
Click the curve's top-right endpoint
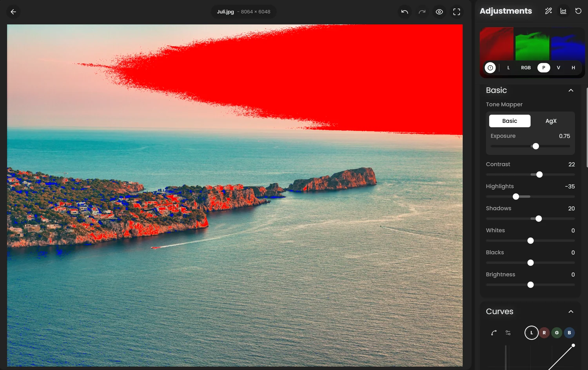tap(573, 345)
